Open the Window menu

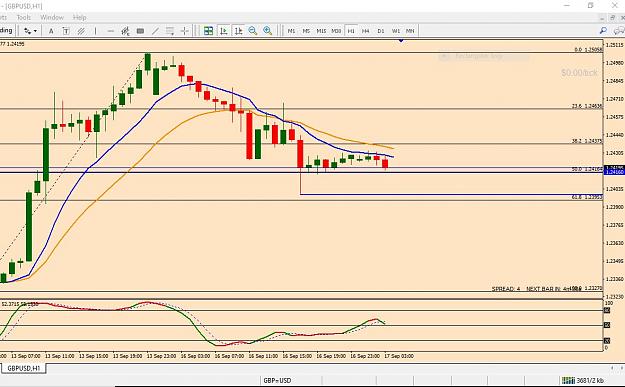pyautogui.click(x=52, y=18)
